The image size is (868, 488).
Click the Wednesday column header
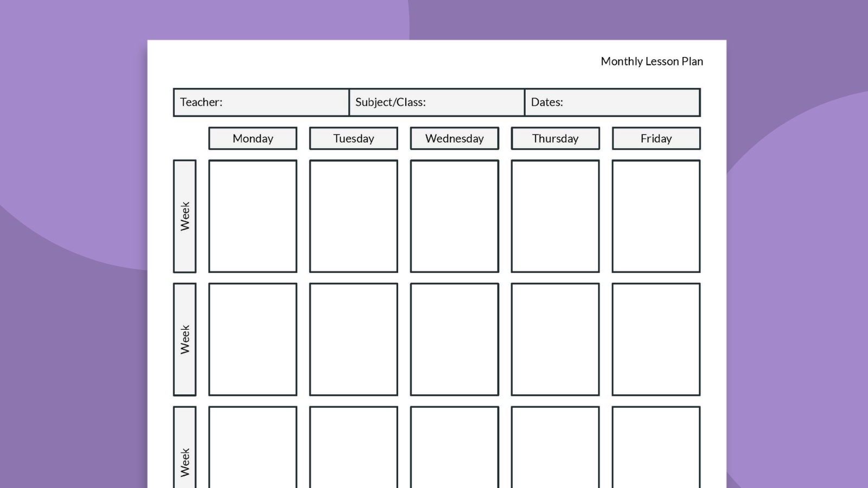pyautogui.click(x=455, y=138)
